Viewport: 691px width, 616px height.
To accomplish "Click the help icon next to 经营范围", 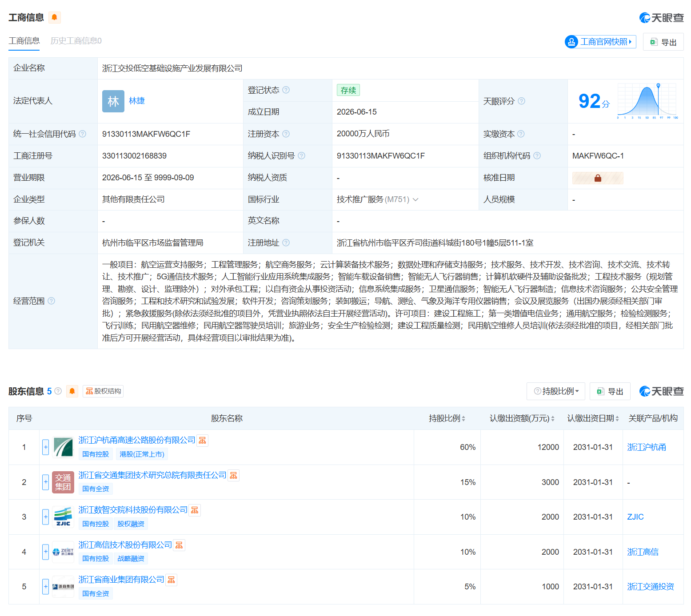I will coord(52,301).
